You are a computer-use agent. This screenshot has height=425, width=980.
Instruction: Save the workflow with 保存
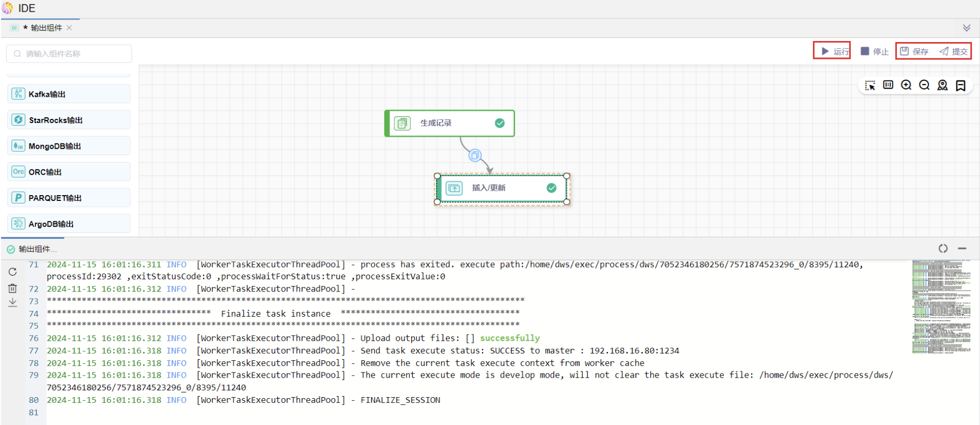(914, 51)
